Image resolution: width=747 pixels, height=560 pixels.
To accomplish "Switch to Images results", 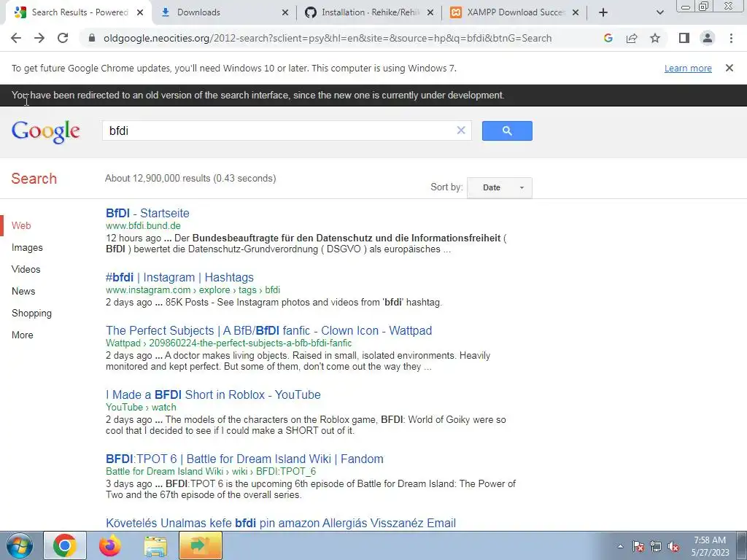I will (27, 248).
